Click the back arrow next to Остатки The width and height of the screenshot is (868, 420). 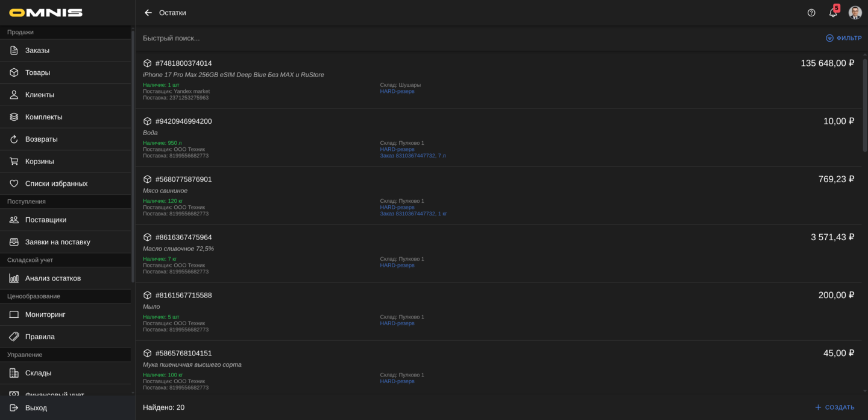click(148, 13)
